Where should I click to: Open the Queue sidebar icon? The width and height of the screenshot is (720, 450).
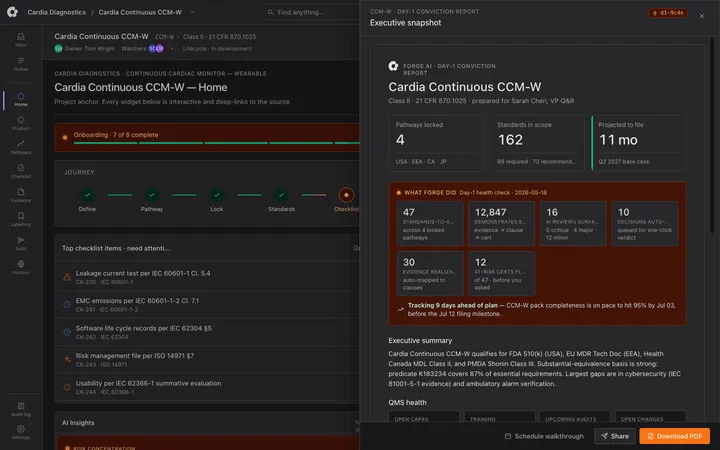point(21,64)
